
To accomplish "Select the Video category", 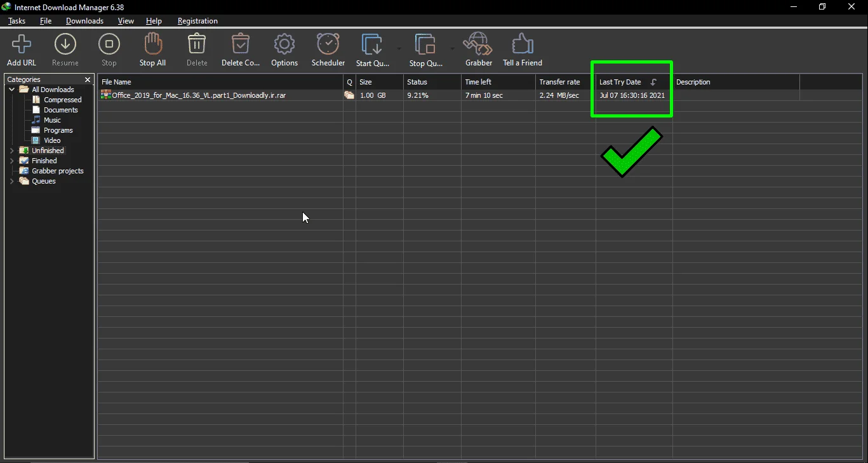I will 52,140.
